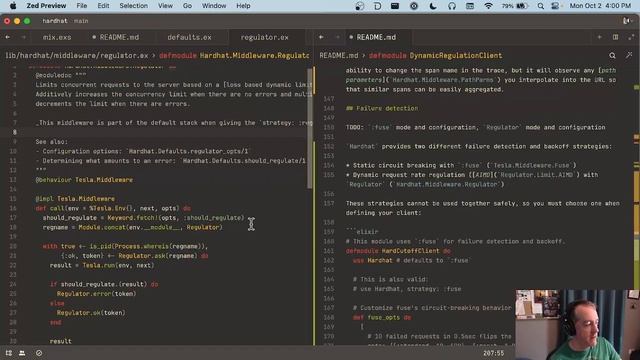This screenshot has width=640, height=360.
Task: Open the Edit menu
Action: [x=103, y=6]
